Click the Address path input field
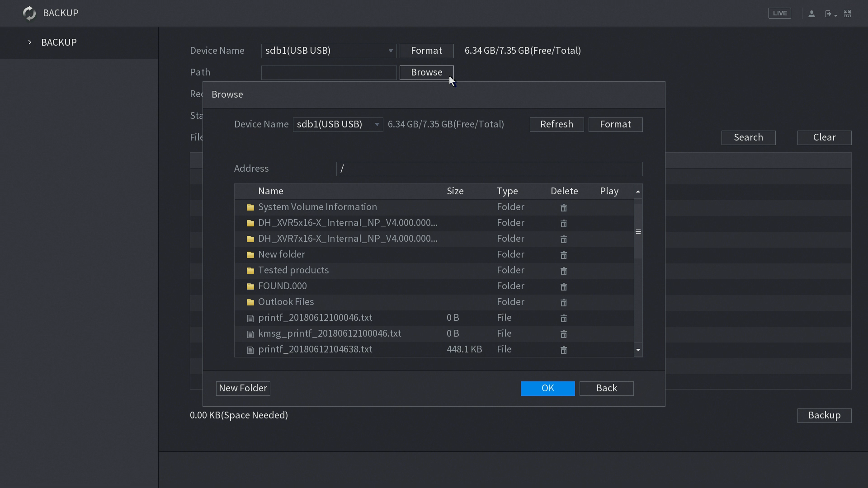This screenshot has height=488, width=868. pyautogui.click(x=489, y=169)
